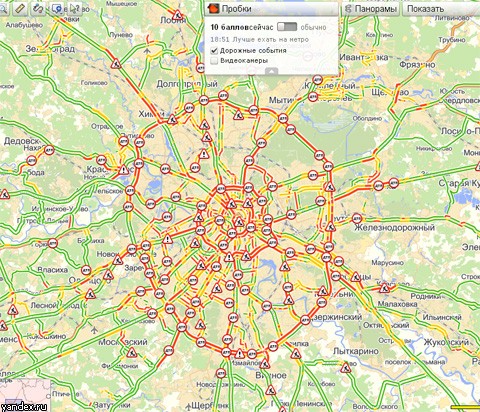This screenshot has width=480, height=412.
Task: Uncheck the Дорожные события checkbox
Action: pyautogui.click(x=214, y=51)
